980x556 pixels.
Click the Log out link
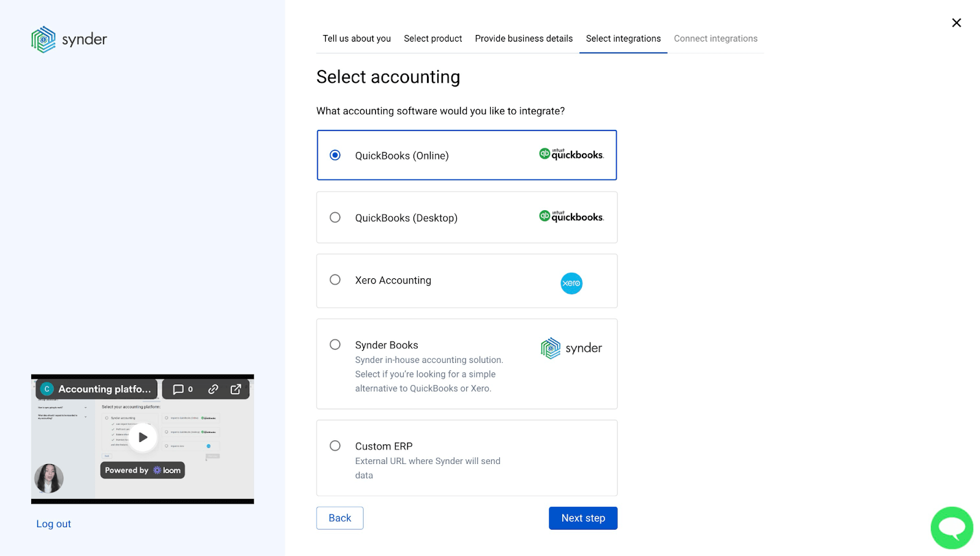(53, 524)
